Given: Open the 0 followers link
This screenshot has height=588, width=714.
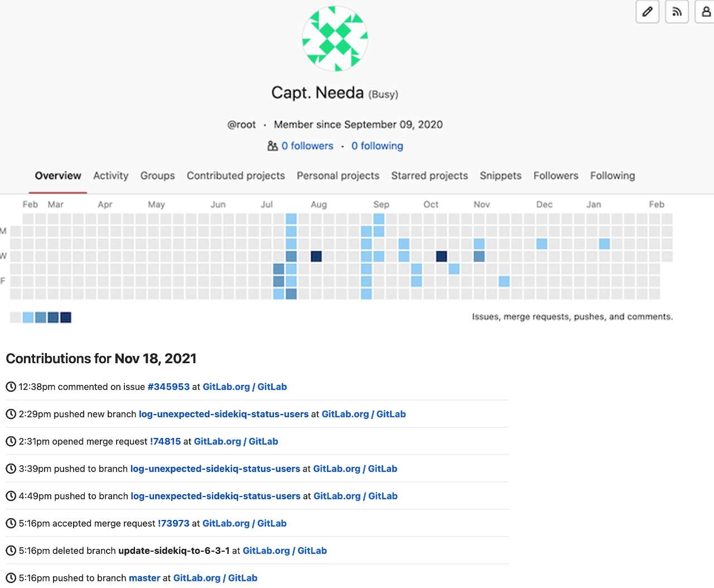Looking at the screenshot, I should point(307,146).
